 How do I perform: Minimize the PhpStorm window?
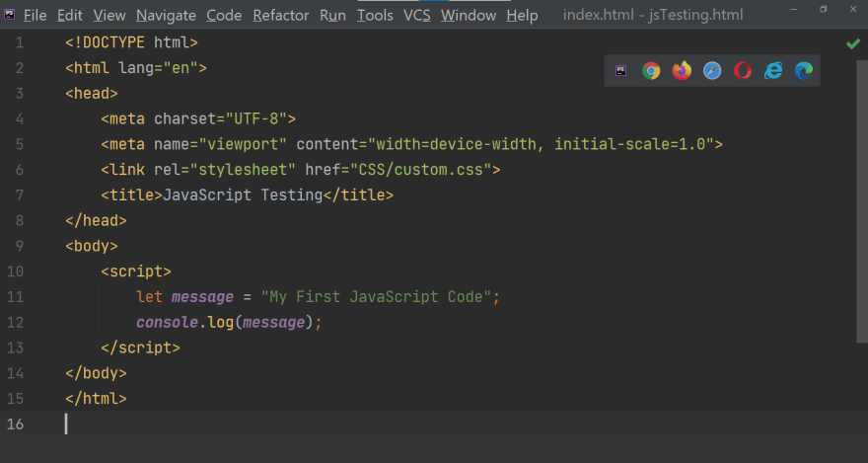point(794,10)
